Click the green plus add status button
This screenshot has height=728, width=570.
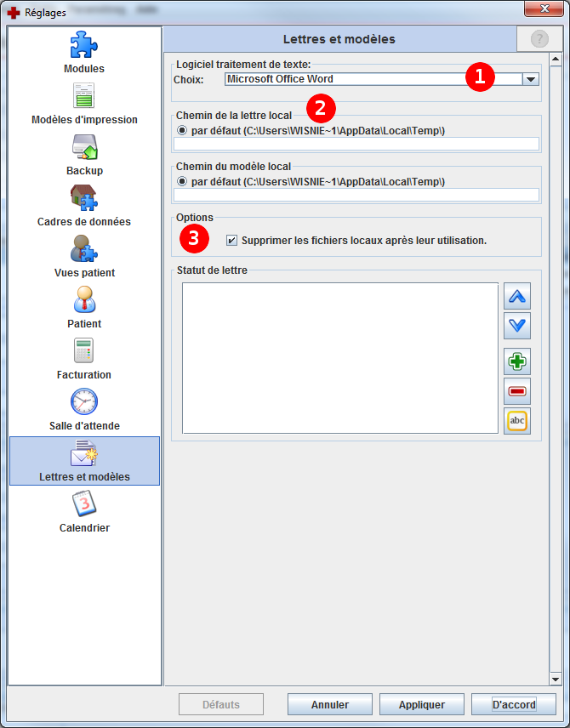tap(517, 361)
